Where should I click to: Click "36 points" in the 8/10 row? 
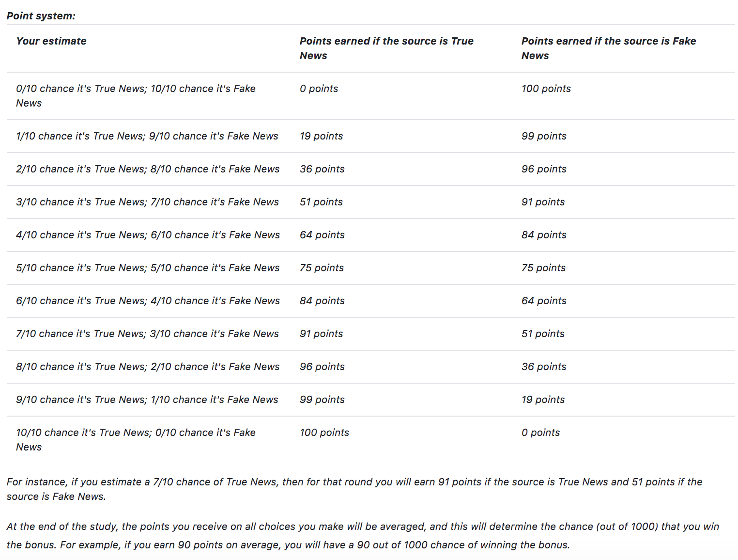(544, 367)
